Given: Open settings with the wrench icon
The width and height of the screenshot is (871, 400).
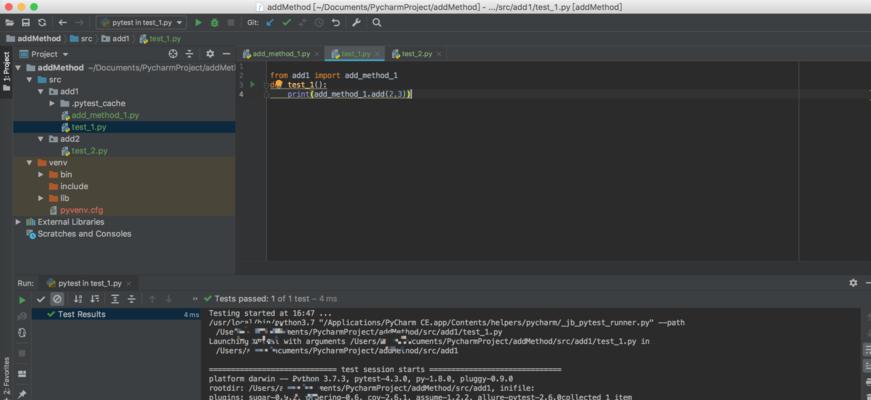Looking at the screenshot, I should point(357,23).
